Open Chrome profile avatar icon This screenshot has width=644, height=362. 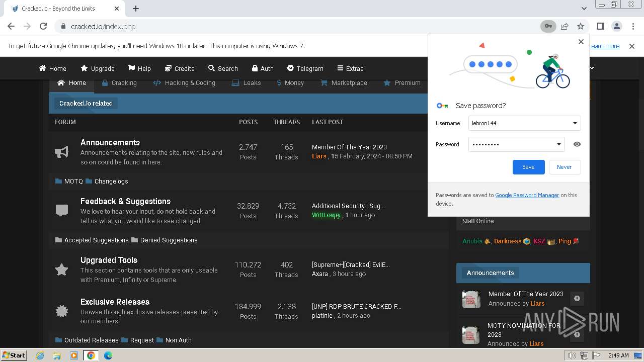tap(616, 26)
